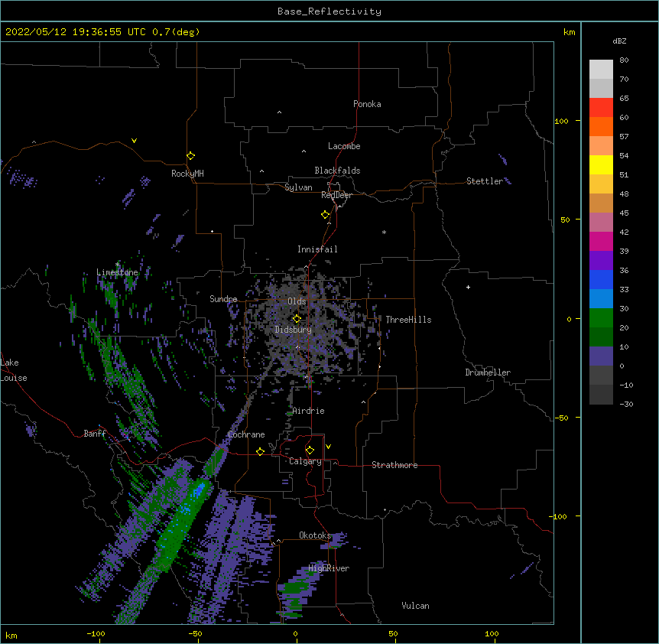This screenshot has height=644, width=659.
Task: Click the Vulcan town label
Action: (x=415, y=606)
